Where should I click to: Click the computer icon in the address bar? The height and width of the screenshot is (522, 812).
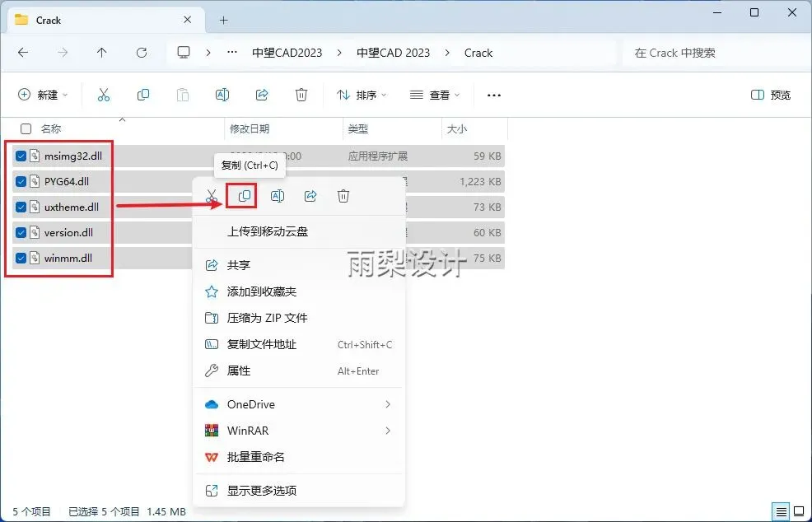(x=184, y=53)
